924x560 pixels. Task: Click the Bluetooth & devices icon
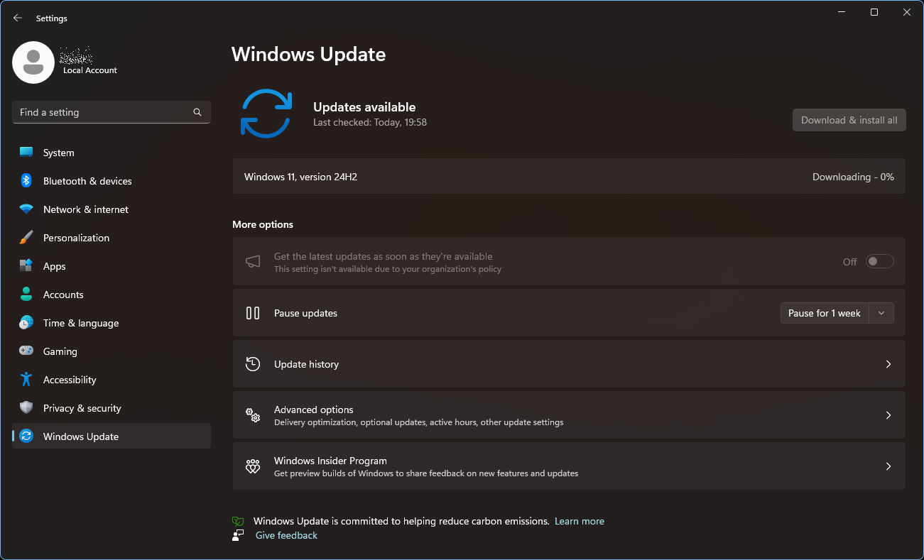coord(26,181)
